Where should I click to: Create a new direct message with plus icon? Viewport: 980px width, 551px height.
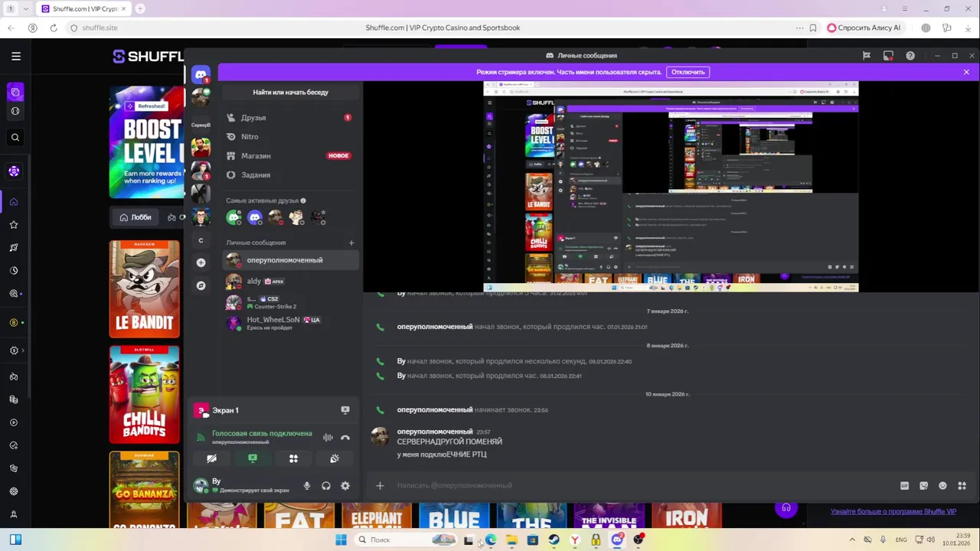click(x=351, y=243)
